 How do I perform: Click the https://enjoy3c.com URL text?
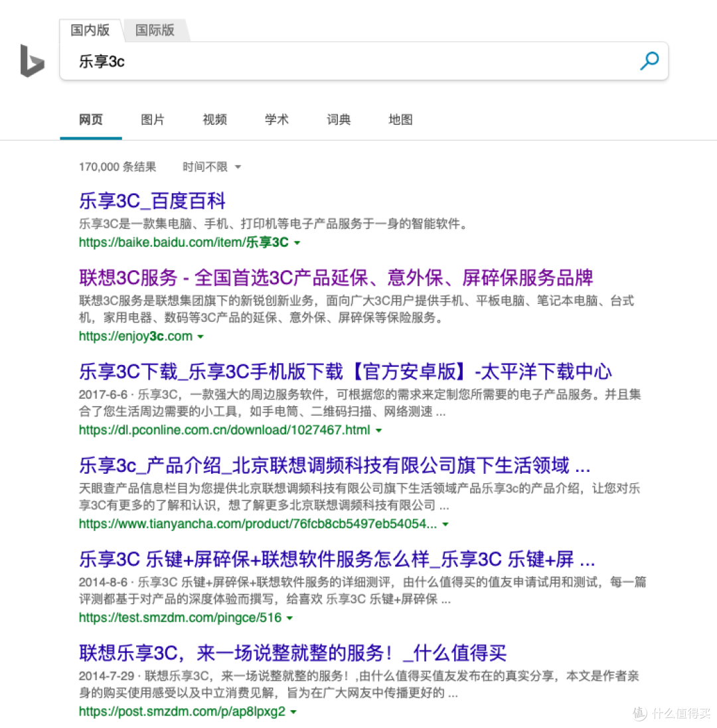(x=135, y=336)
